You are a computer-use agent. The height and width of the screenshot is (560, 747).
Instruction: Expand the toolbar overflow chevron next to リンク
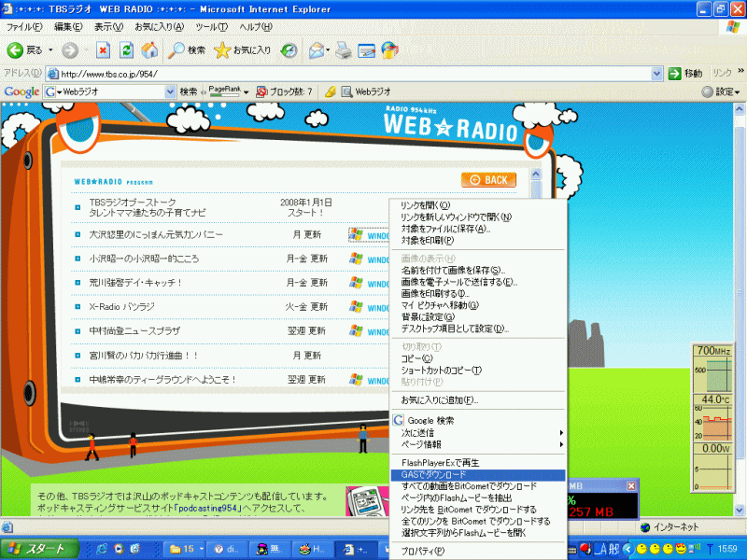pyautogui.click(x=740, y=71)
